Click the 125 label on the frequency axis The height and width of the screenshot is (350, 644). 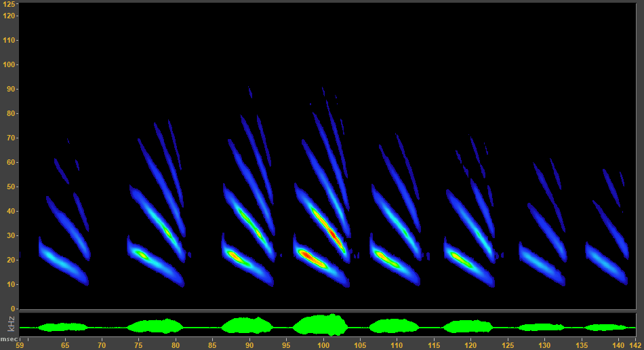(9, 4)
